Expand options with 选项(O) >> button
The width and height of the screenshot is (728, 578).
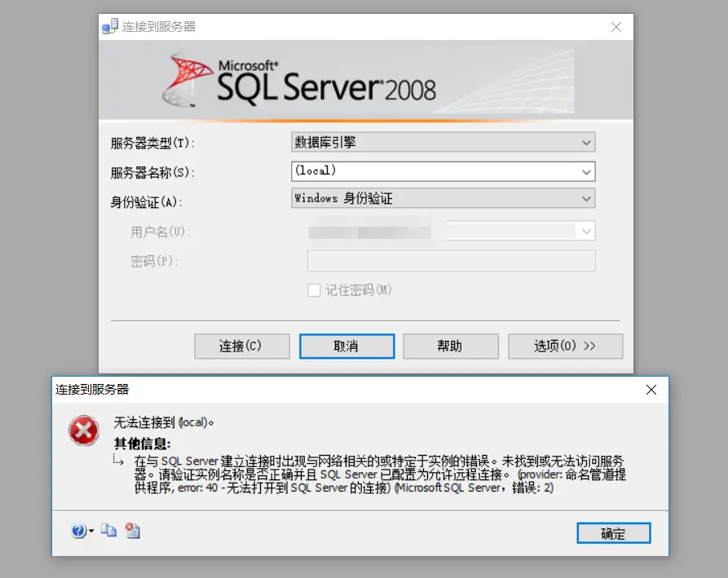coord(566,346)
